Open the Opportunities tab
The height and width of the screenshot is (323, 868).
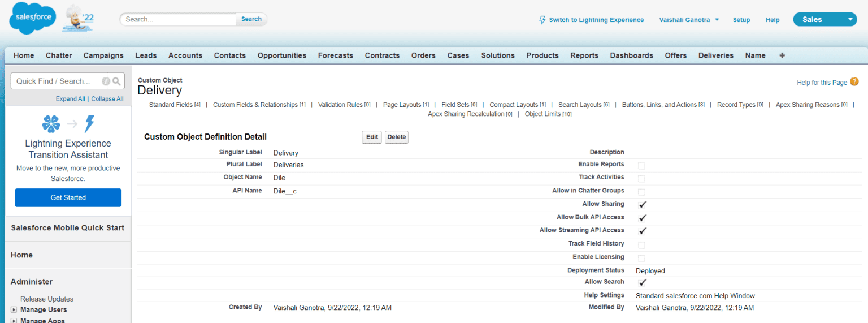282,55
